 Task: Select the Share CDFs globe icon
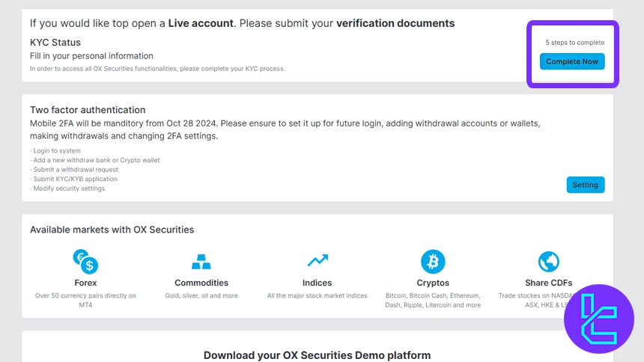pyautogui.click(x=549, y=262)
